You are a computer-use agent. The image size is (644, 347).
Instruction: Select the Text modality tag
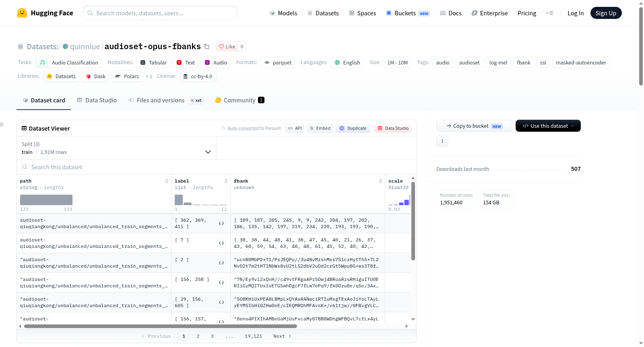[x=186, y=62]
